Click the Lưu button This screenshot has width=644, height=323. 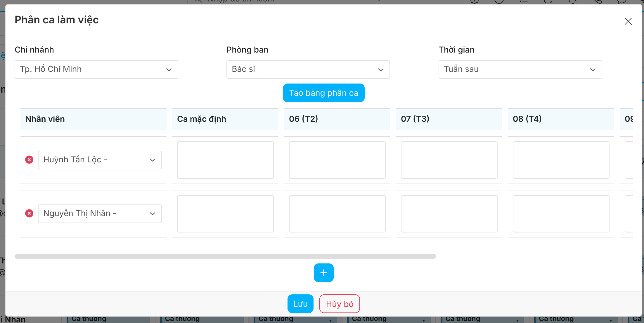click(300, 304)
